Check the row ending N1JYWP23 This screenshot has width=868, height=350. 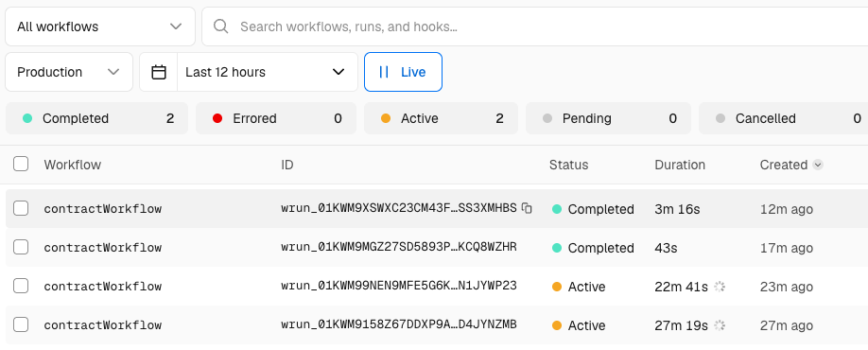point(21,286)
